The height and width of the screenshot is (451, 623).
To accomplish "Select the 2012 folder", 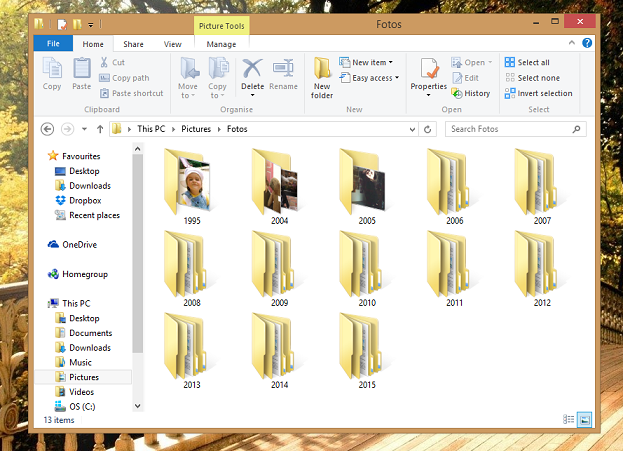I will pyautogui.click(x=542, y=269).
